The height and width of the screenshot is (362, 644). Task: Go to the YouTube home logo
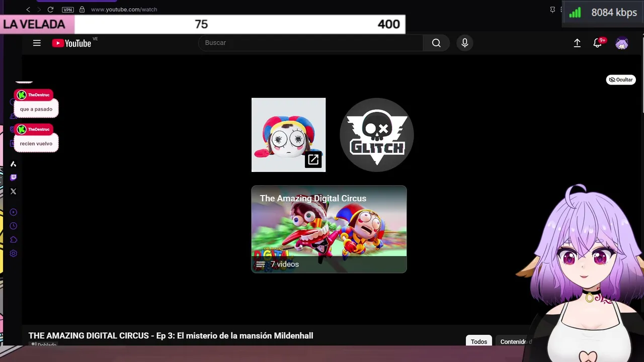click(x=71, y=43)
